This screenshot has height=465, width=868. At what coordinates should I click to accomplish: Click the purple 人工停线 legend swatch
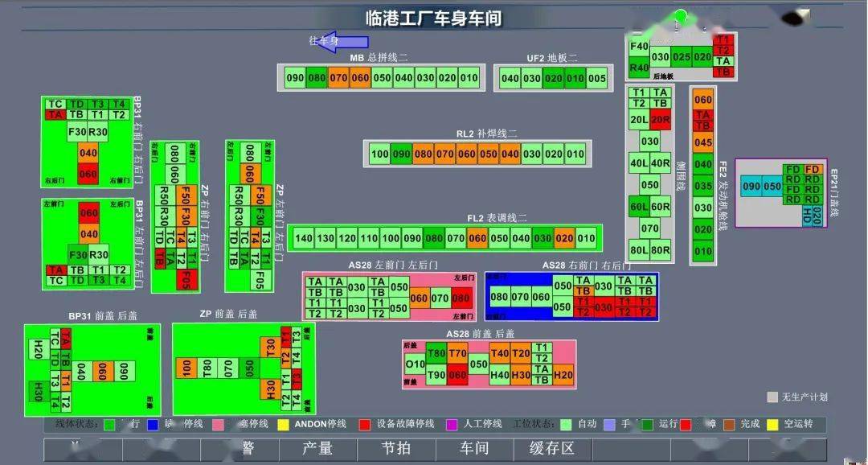pos(452,424)
